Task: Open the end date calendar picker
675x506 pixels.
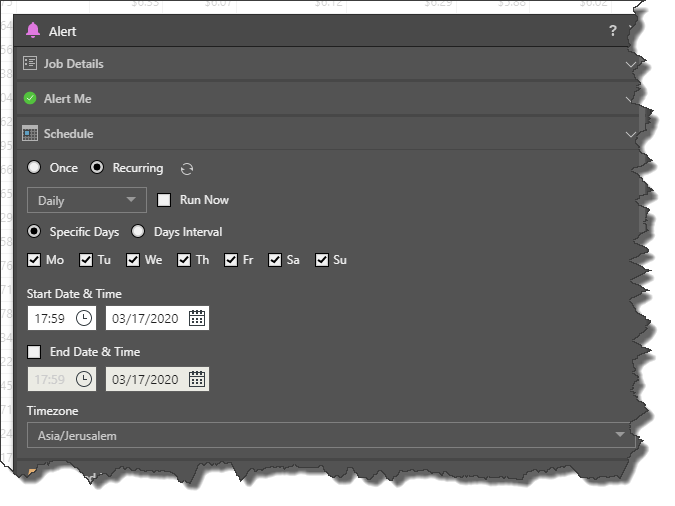Action: [x=197, y=379]
